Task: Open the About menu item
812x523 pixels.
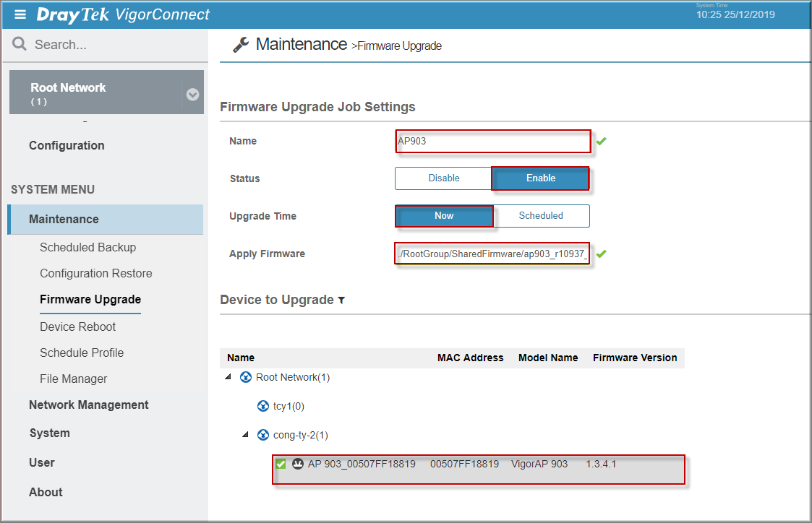Action: pyautogui.click(x=46, y=492)
